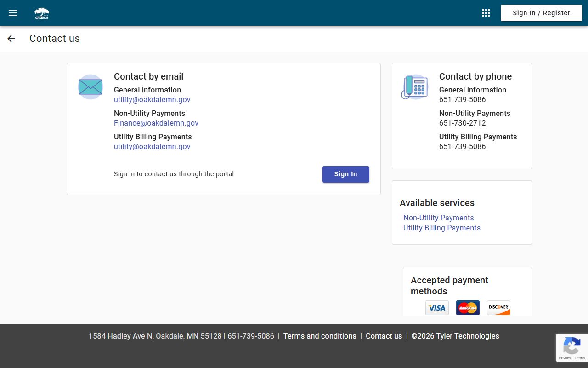The height and width of the screenshot is (368, 588).
Task: Click the ©2026 Tyler Technologies text
Action: click(455, 336)
